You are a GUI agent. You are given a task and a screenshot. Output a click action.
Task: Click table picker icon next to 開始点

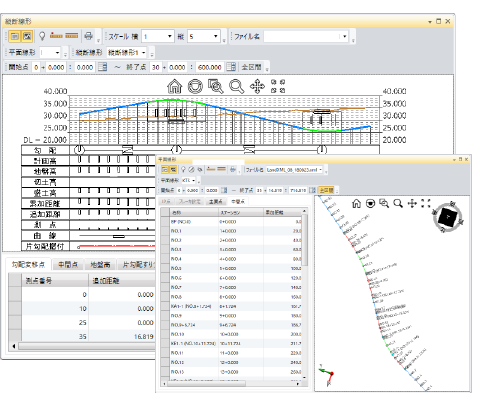tap(102, 67)
